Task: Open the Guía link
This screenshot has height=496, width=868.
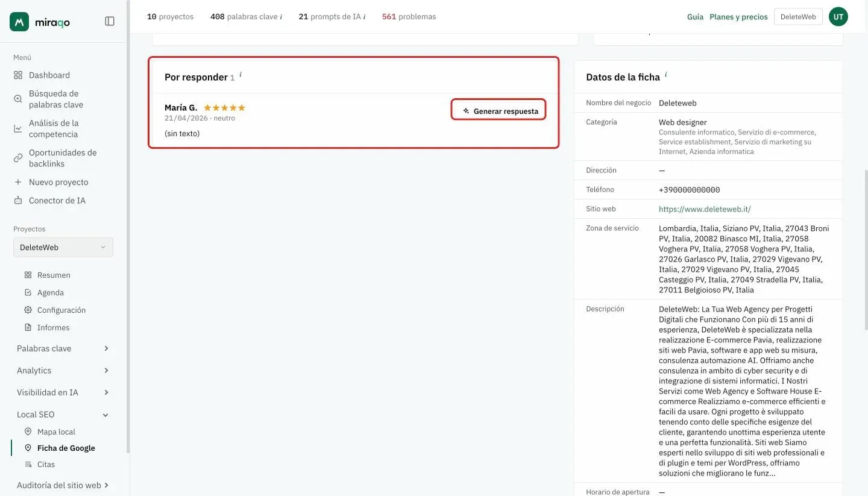Action: click(695, 17)
